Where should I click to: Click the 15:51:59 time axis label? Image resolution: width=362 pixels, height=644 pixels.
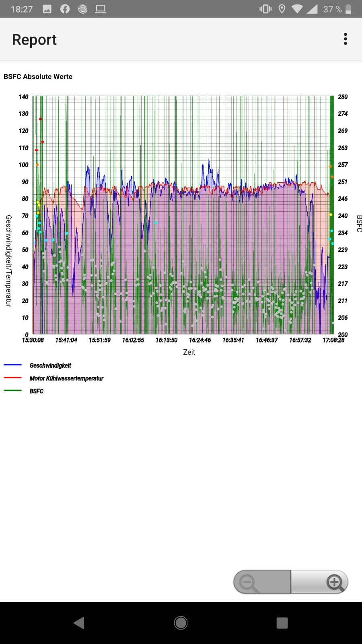click(x=99, y=340)
